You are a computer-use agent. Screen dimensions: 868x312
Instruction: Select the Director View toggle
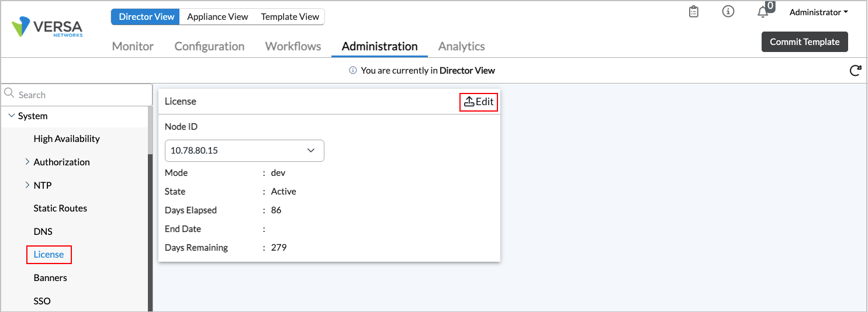tap(146, 17)
